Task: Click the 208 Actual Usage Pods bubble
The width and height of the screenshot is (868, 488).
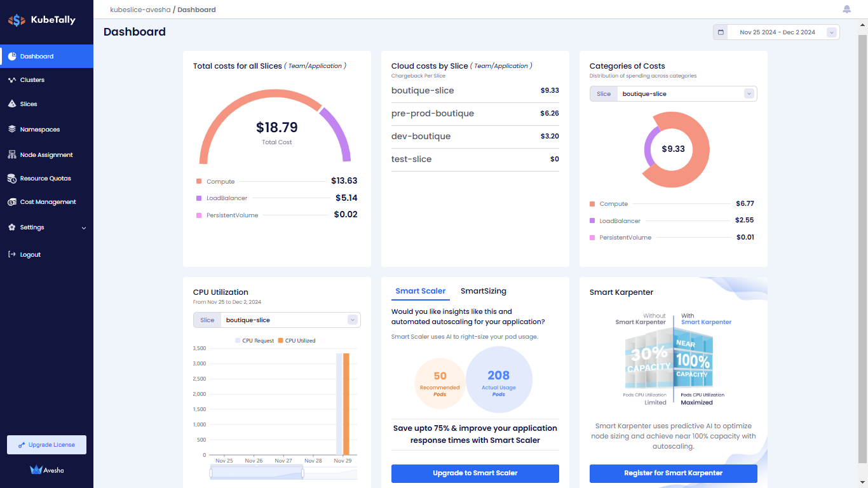Action: click(499, 380)
